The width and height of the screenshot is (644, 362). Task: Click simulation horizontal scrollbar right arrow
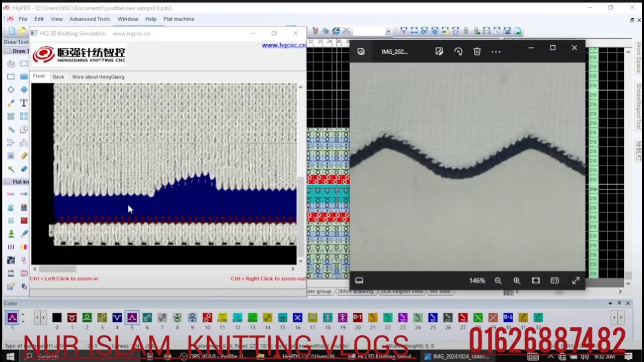pyautogui.click(x=294, y=269)
